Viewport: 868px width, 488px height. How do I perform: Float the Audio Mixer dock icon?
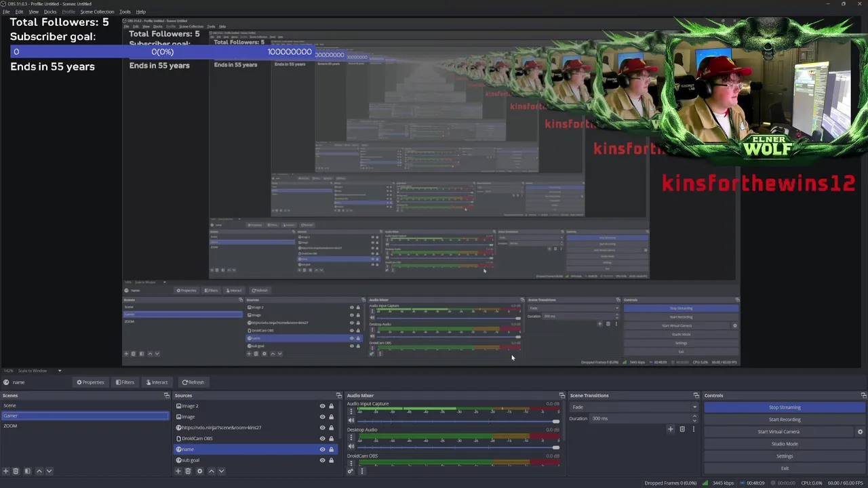[x=561, y=395]
